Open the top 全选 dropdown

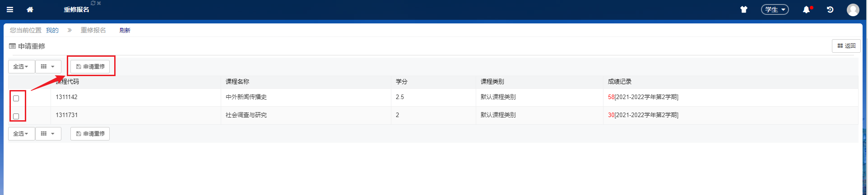tap(21, 67)
